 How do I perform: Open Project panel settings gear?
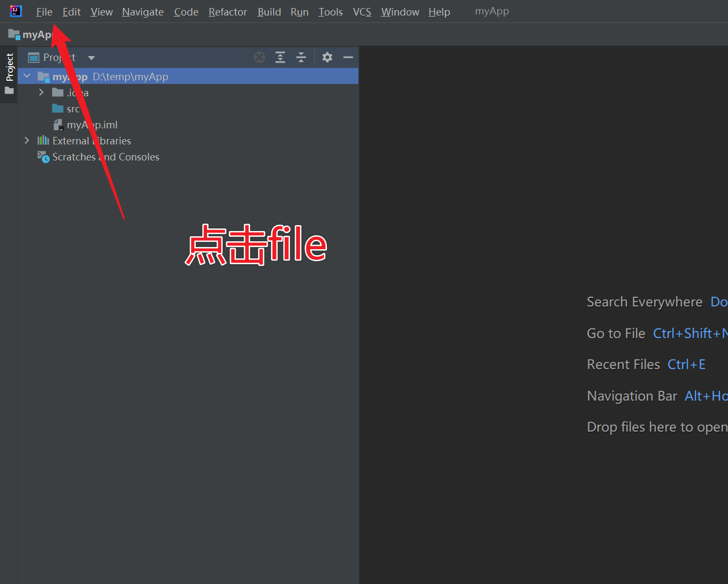click(327, 57)
